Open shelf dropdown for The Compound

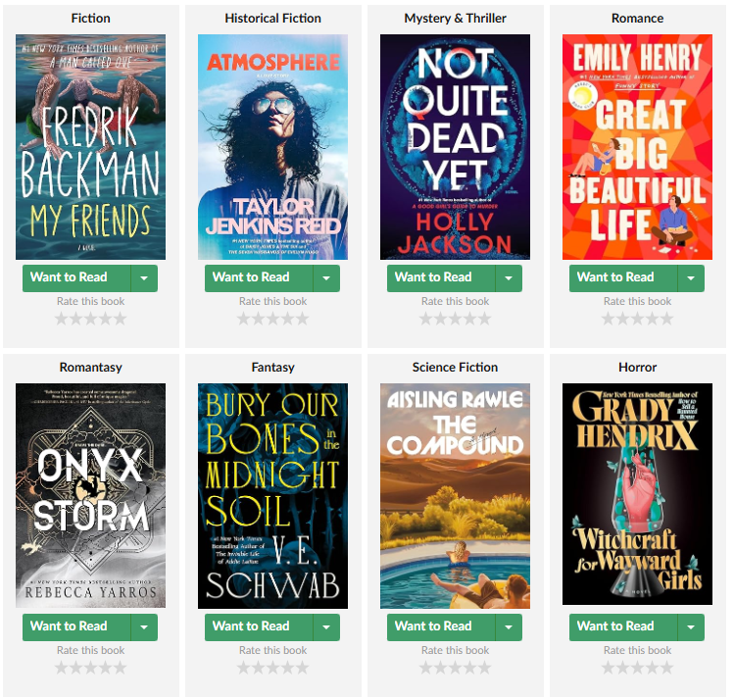(x=509, y=627)
